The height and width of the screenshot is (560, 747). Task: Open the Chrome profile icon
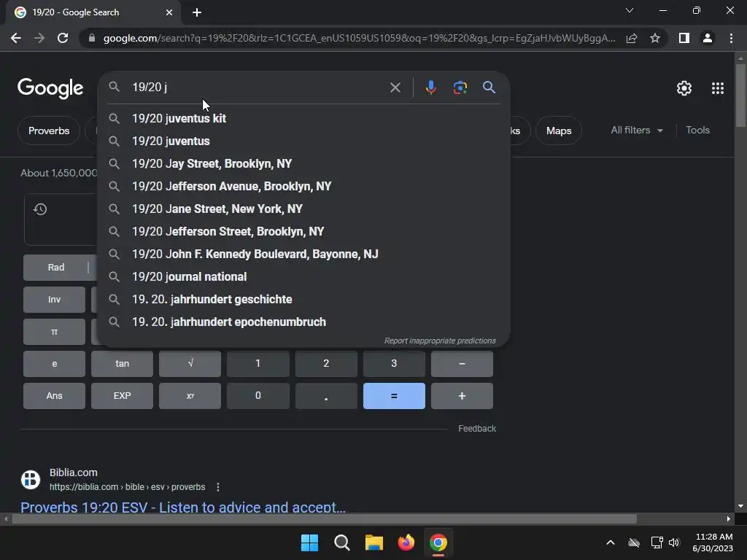pyautogui.click(x=708, y=38)
